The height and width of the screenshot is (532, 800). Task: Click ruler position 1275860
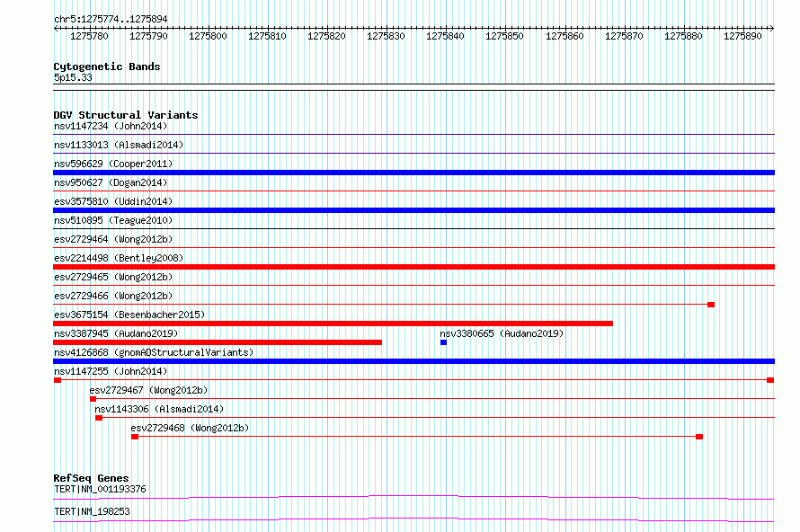pyautogui.click(x=564, y=36)
